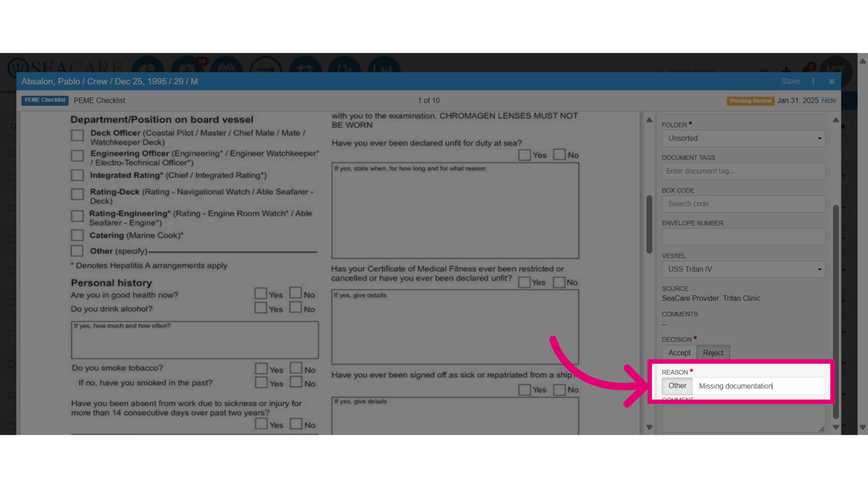Screen dimensions: 868x488
Task: Click the 'Jan 31, 2025' date text
Action: click(797, 100)
